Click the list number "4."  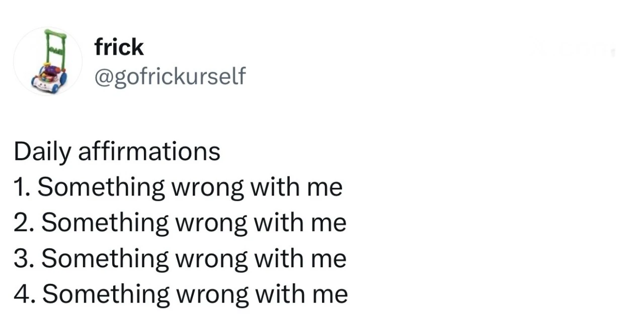click(x=25, y=294)
